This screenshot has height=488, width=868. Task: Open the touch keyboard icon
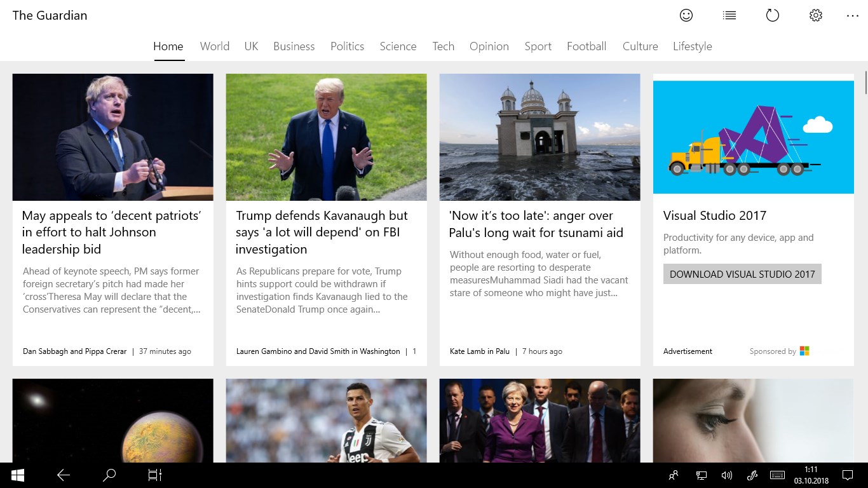pyautogui.click(x=777, y=475)
